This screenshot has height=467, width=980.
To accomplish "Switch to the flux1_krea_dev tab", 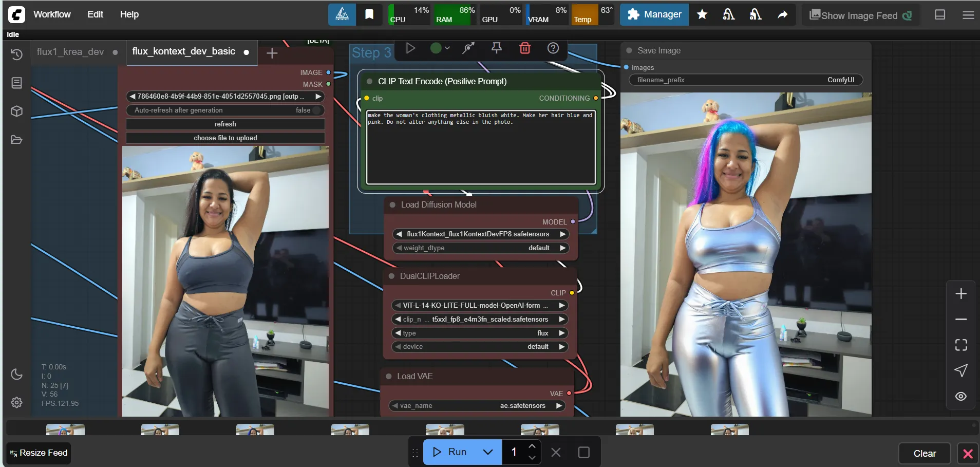I will pyautogui.click(x=70, y=52).
